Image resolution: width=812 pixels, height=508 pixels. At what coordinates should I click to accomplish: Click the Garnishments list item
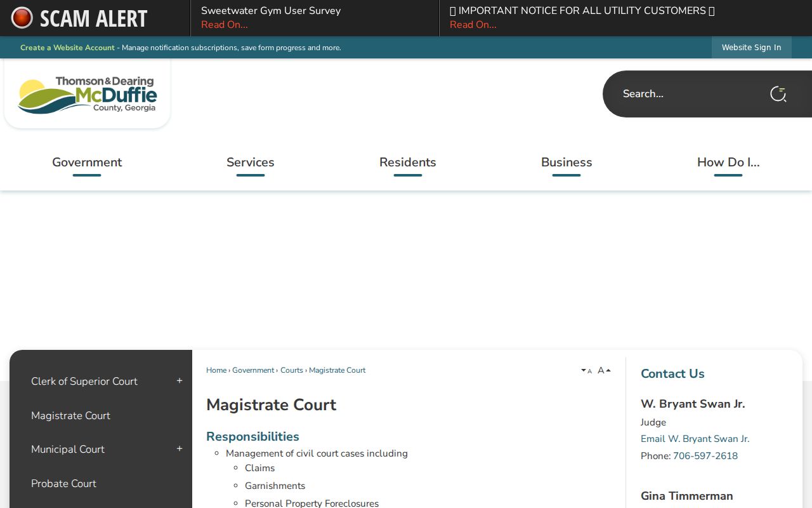pyautogui.click(x=275, y=486)
